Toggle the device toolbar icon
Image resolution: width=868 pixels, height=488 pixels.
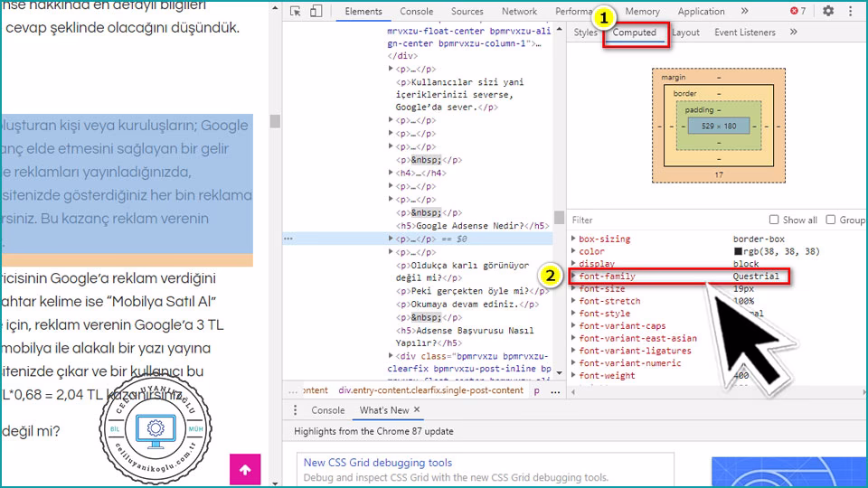pos(316,12)
